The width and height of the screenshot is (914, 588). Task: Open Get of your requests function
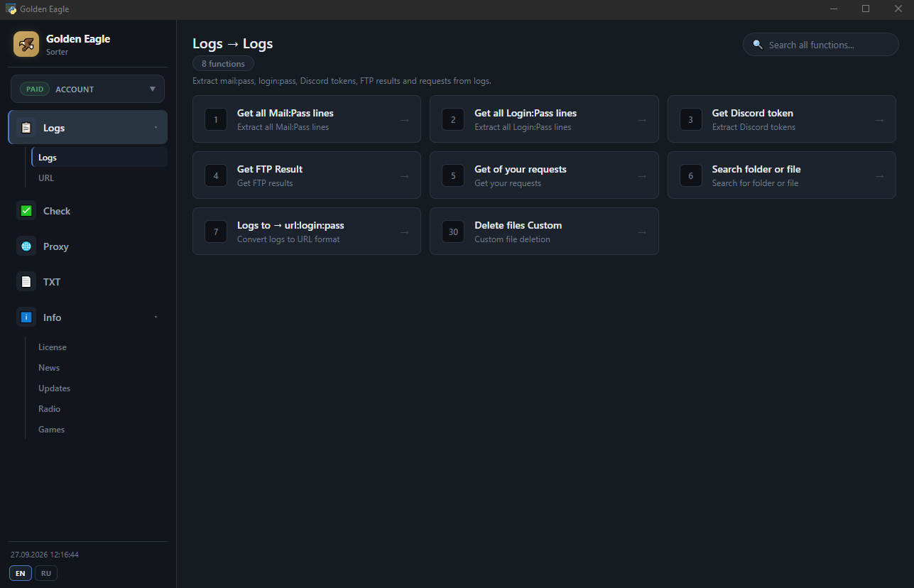pos(544,175)
